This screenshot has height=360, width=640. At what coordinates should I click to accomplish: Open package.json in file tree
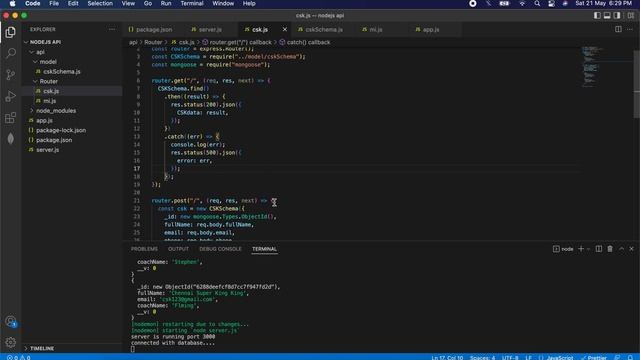click(54, 140)
